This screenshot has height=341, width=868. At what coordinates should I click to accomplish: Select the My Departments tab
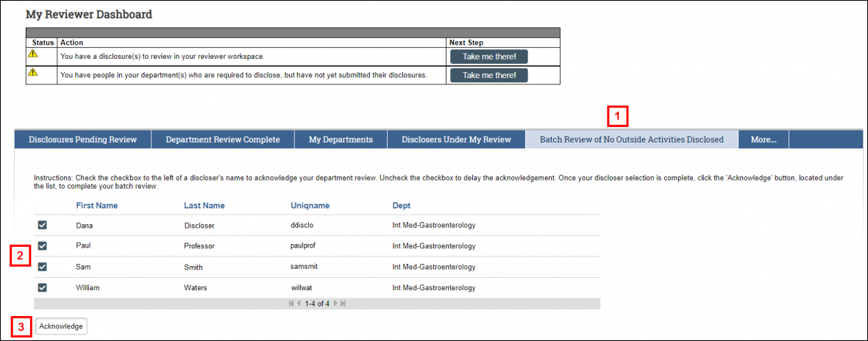coord(341,140)
